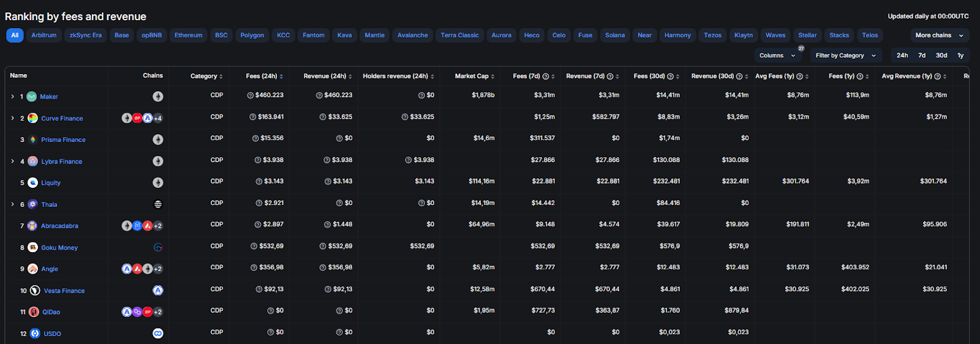
Task: Click the Angle logo icon
Action: [x=32, y=269]
